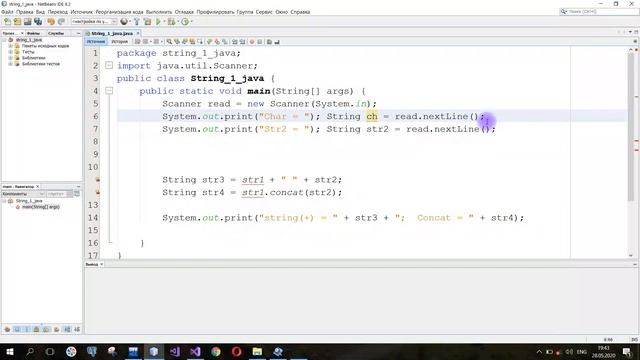Open the Правка menu
Screen dimensions: 640x360
[24, 12]
